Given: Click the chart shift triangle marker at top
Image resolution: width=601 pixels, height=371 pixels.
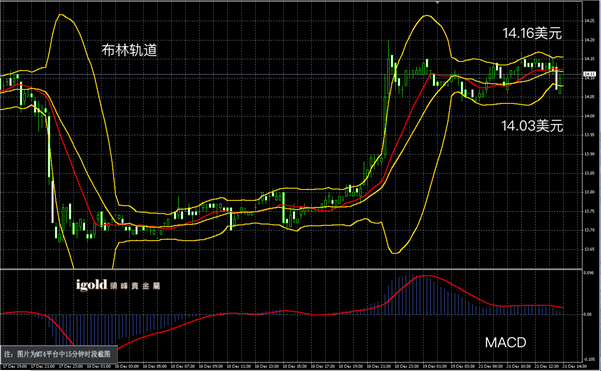Looking at the screenshot, I should (437, 2).
